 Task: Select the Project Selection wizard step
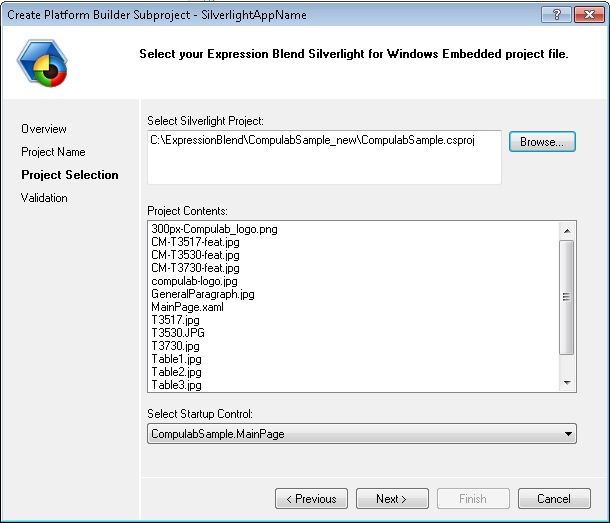[x=70, y=175]
